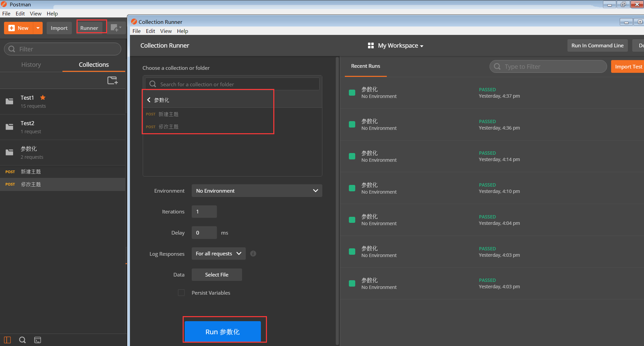Open Postman main Help menu
The height and width of the screenshot is (346, 644).
click(x=52, y=13)
